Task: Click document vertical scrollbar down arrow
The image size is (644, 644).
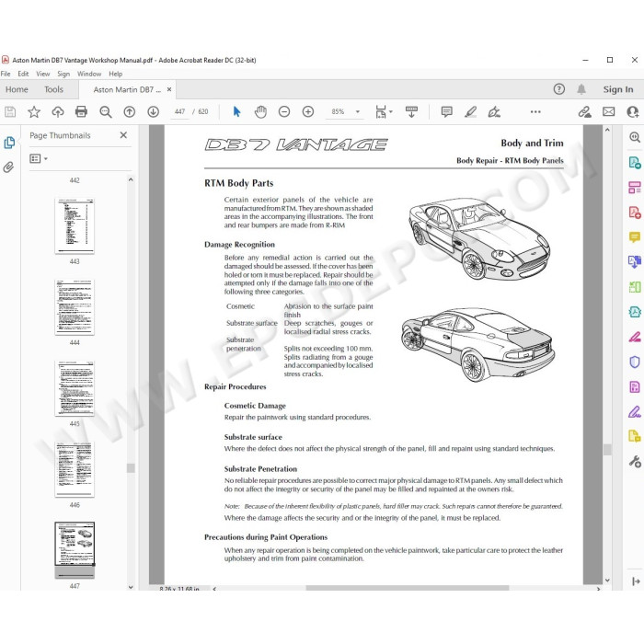Action: 607,581
